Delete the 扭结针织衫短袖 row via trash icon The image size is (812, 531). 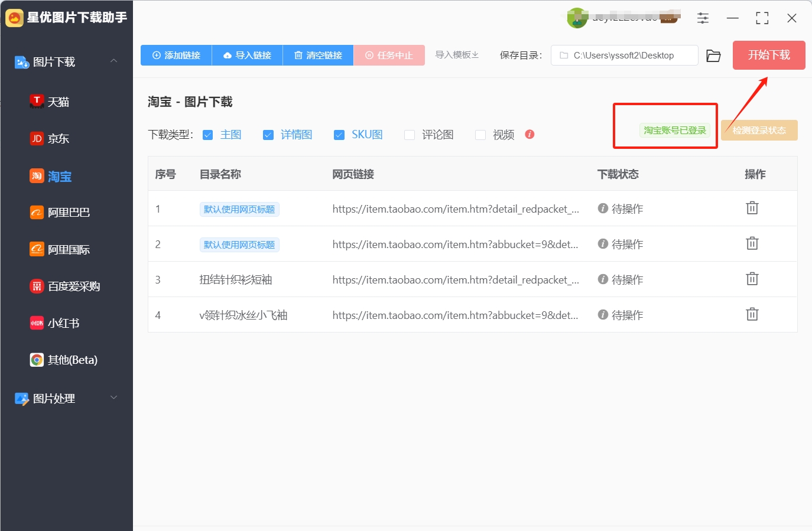click(752, 279)
